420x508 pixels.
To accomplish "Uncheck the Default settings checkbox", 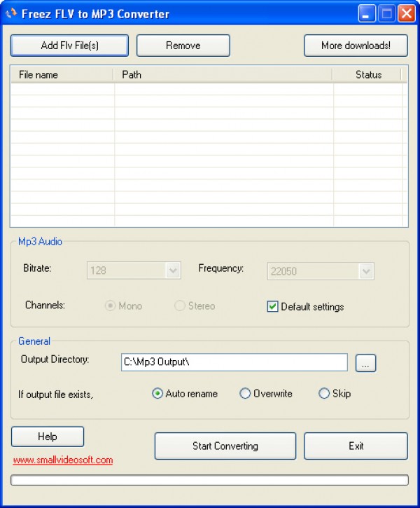I will coord(272,306).
